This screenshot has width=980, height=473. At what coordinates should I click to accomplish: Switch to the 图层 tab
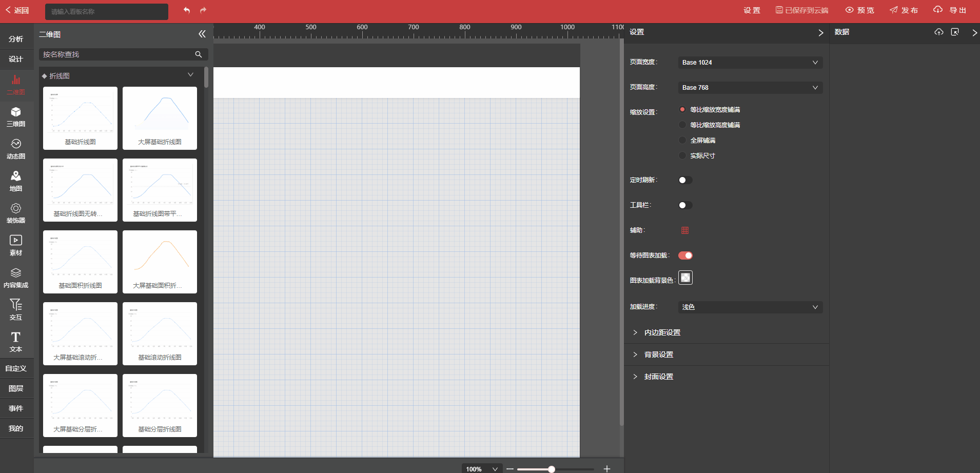pos(16,388)
